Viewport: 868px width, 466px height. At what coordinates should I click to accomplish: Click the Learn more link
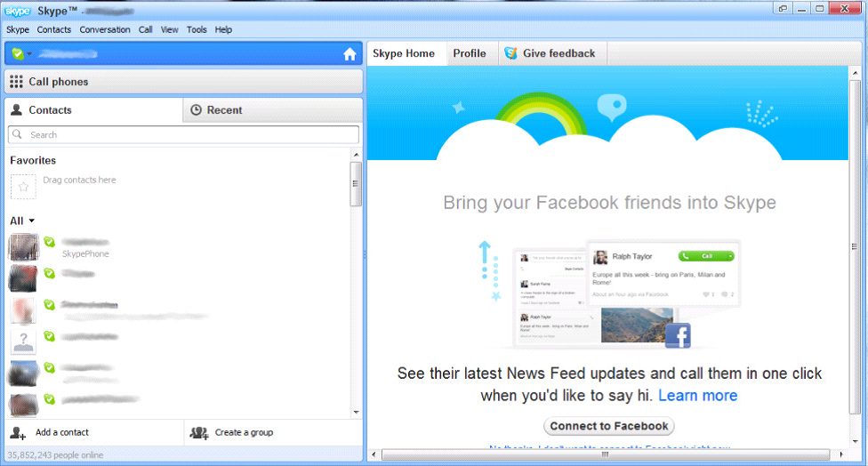pos(697,396)
